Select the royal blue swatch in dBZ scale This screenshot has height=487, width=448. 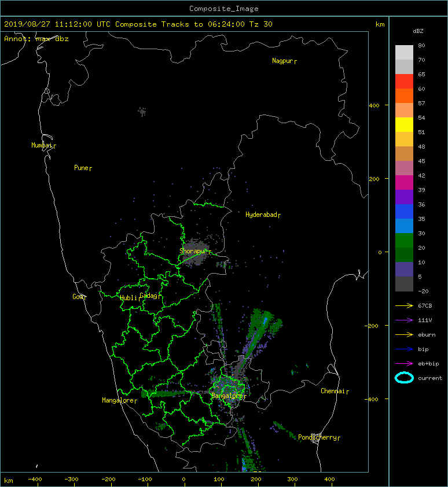[x=404, y=212]
